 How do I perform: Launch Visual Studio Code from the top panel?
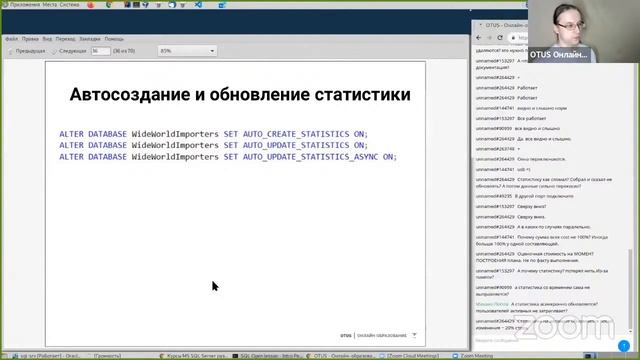[198, 5]
